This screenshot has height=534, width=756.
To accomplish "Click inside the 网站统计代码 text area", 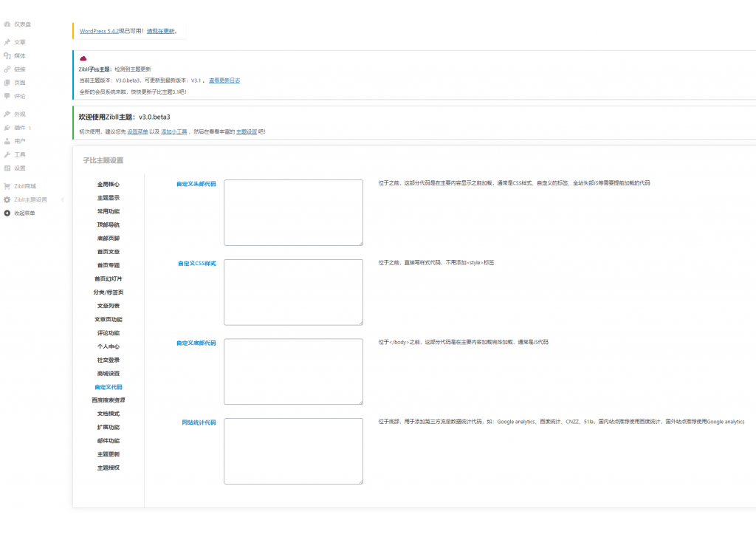I will click(x=293, y=451).
